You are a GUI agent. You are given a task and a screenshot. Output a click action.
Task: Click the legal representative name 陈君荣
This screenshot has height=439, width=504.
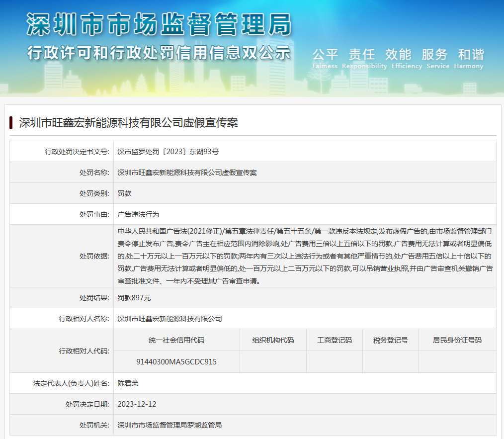coord(128,383)
